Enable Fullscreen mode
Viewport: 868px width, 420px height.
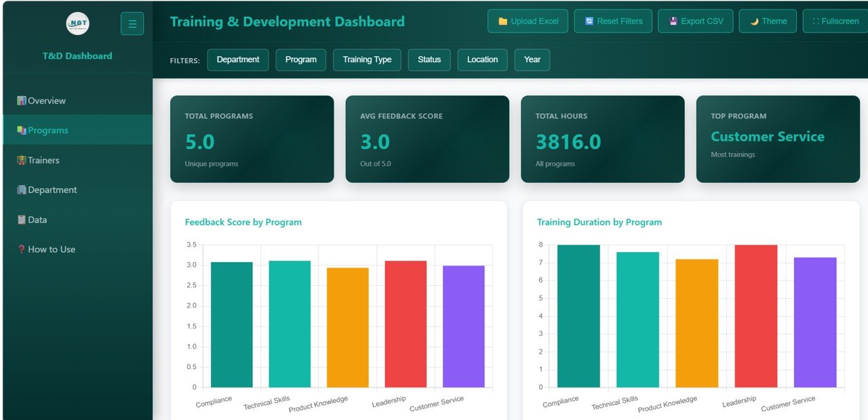tap(834, 21)
